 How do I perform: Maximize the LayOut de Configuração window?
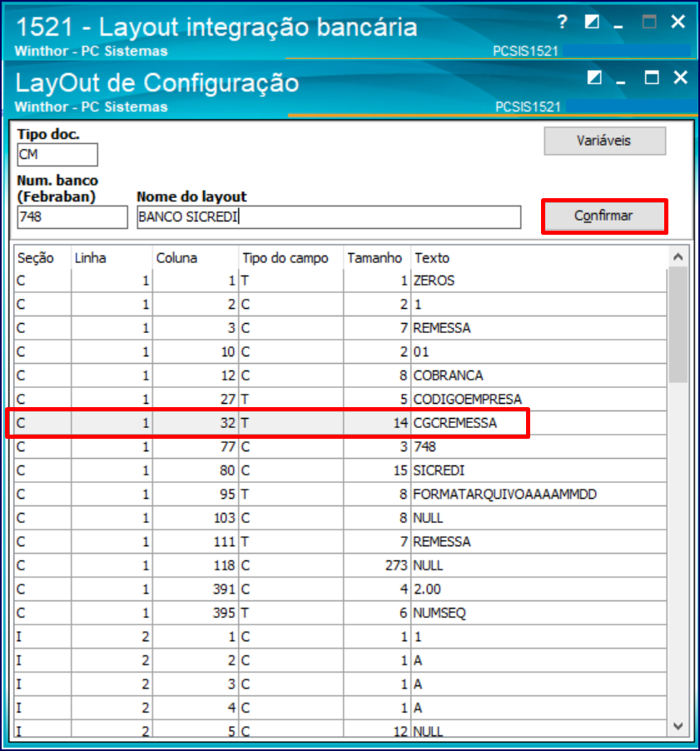point(651,77)
